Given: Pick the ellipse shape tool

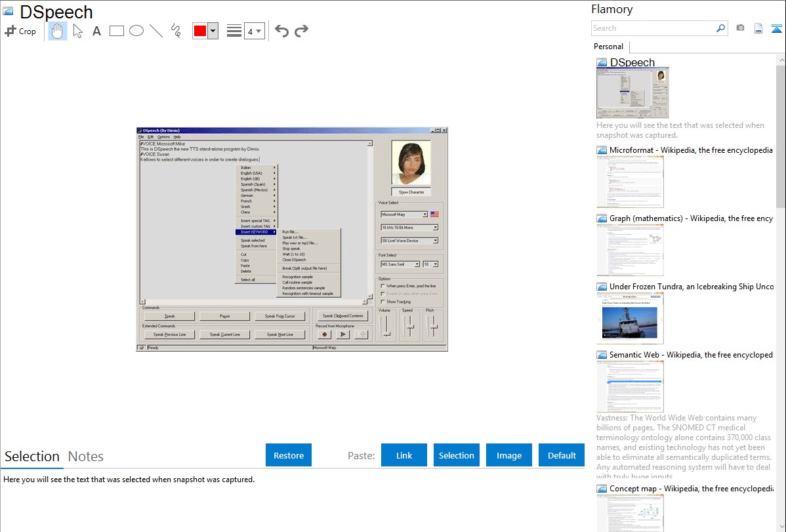Looking at the screenshot, I should click(136, 31).
